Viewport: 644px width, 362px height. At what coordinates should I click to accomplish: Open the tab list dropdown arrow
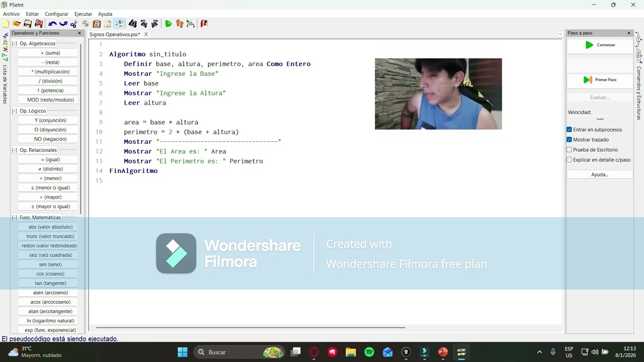[x=560, y=34]
